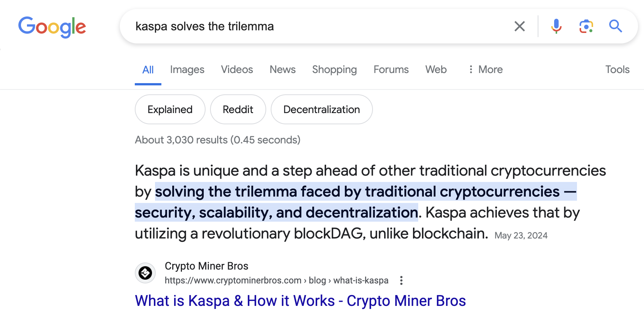The width and height of the screenshot is (644, 319).
Task: Open What is Kaspa & How it Works link
Action: (x=300, y=301)
